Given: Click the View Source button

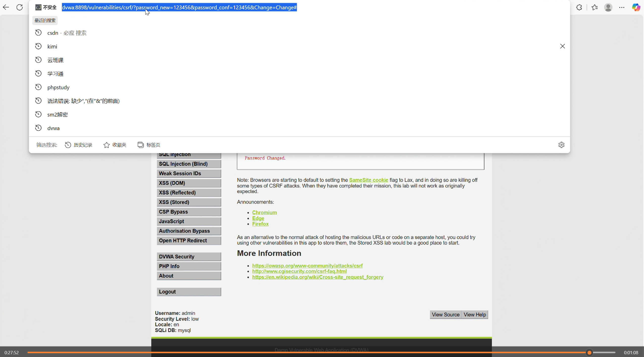Looking at the screenshot, I should [445, 315].
